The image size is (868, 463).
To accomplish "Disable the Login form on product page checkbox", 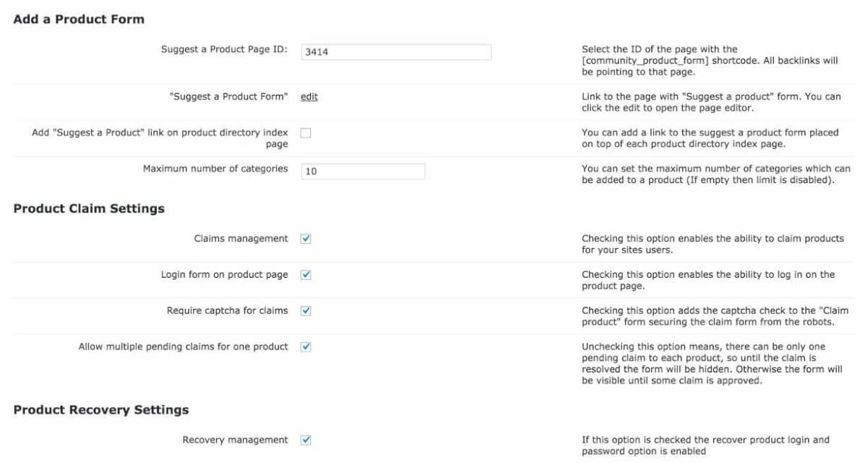I will click(x=306, y=275).
